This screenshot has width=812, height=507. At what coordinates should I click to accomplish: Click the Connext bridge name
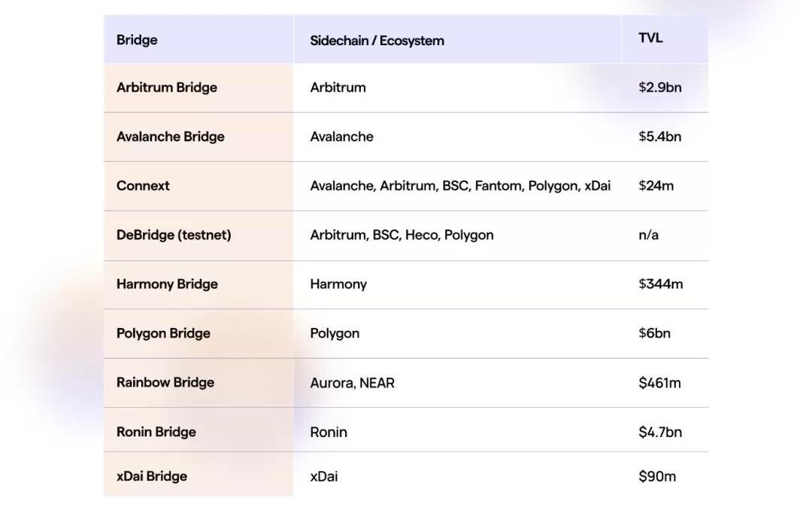click(x=143, y=186)
